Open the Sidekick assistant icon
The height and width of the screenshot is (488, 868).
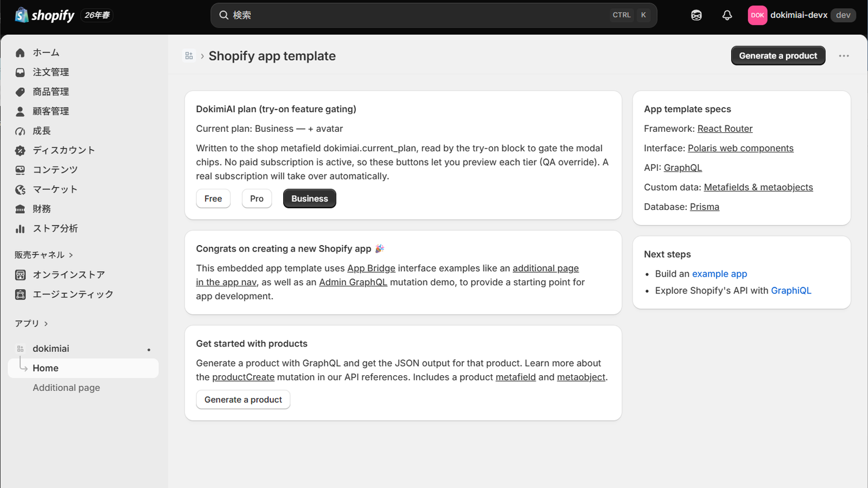click(697, 15)
